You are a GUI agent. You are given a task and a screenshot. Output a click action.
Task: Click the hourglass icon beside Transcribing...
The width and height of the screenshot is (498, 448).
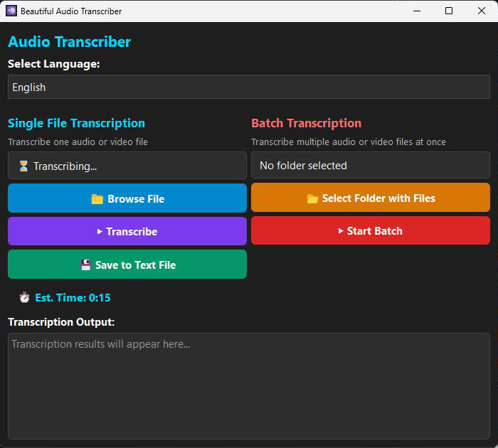click(x=23, y=166)
